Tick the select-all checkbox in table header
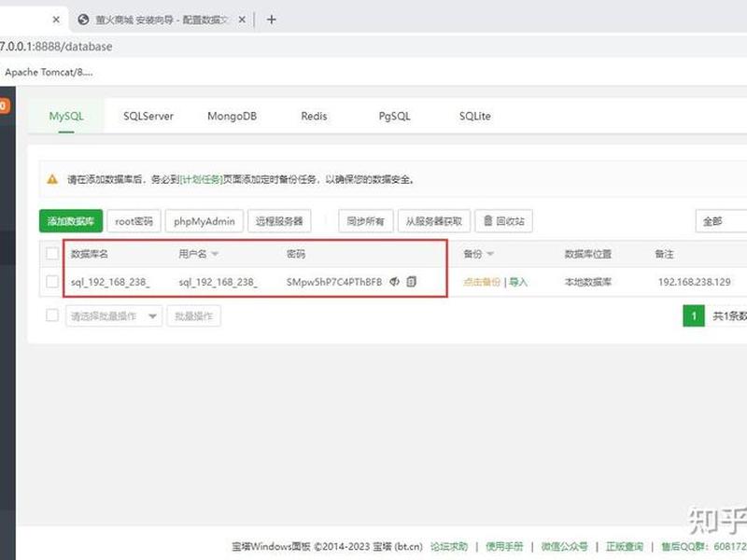Image resolution: width=747 pixels, height=560 pixels. (x=52, y=253)
